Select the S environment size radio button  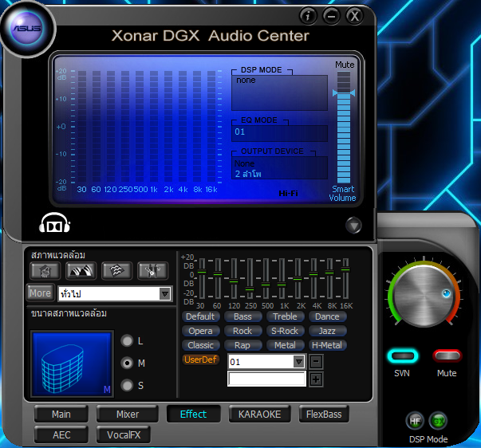(x=127, y=386)
